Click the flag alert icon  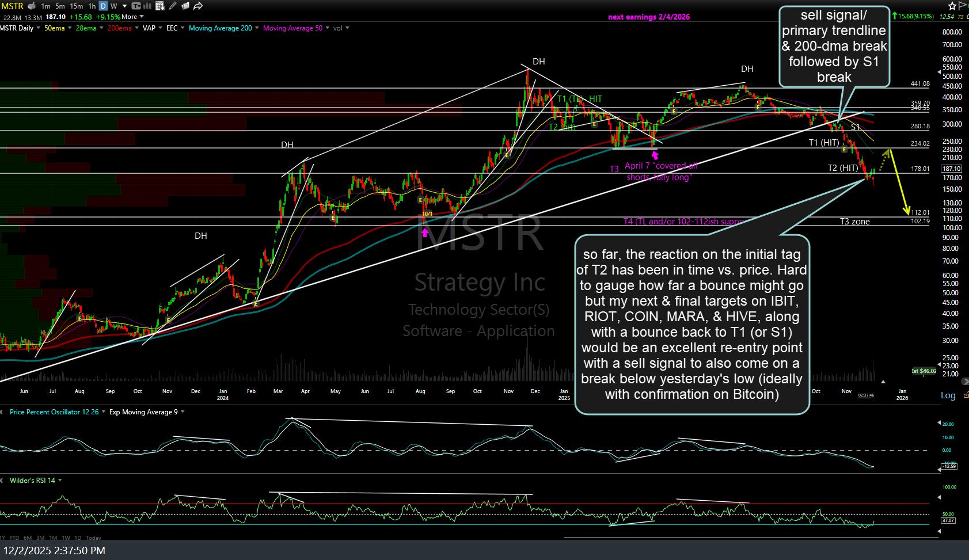tap(963, 6)
